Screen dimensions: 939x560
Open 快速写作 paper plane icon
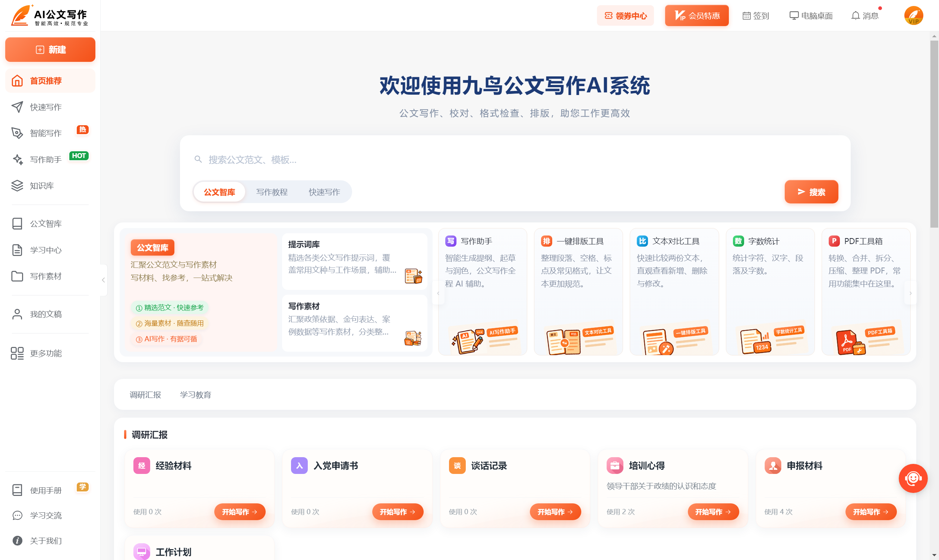[17, 107]
